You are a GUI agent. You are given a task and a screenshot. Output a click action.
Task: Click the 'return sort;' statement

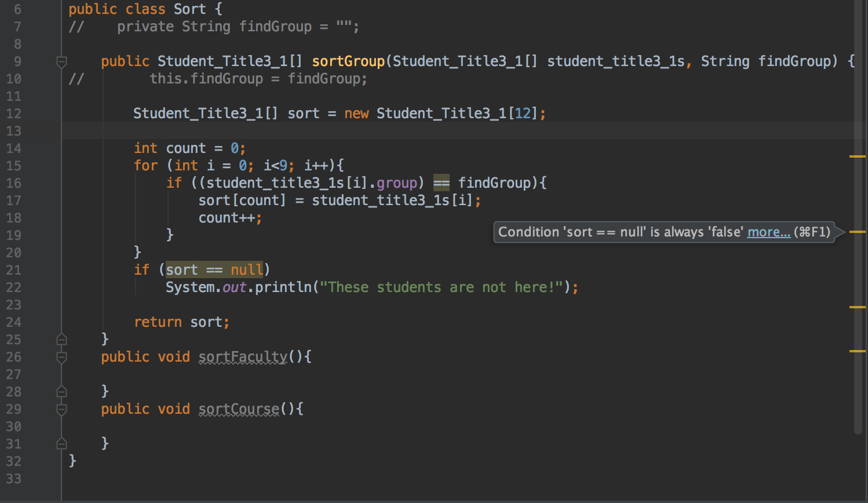pos(182,322)
